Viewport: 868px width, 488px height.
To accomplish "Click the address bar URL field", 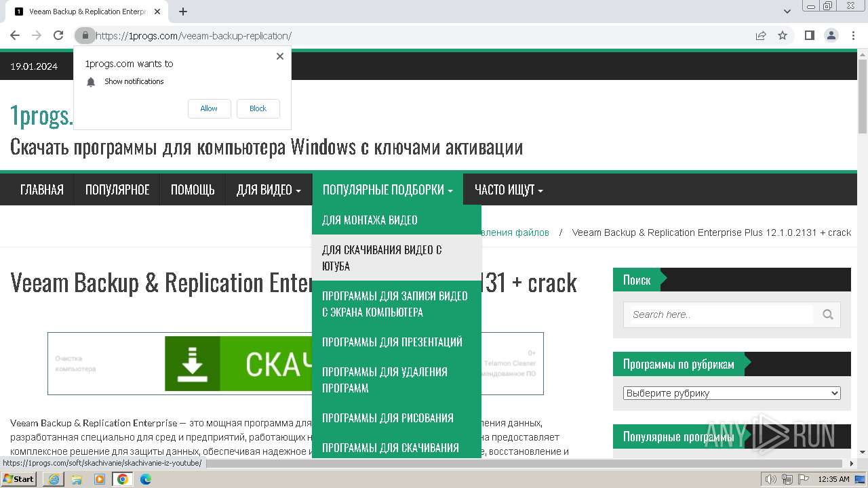I will pos(420,36).
